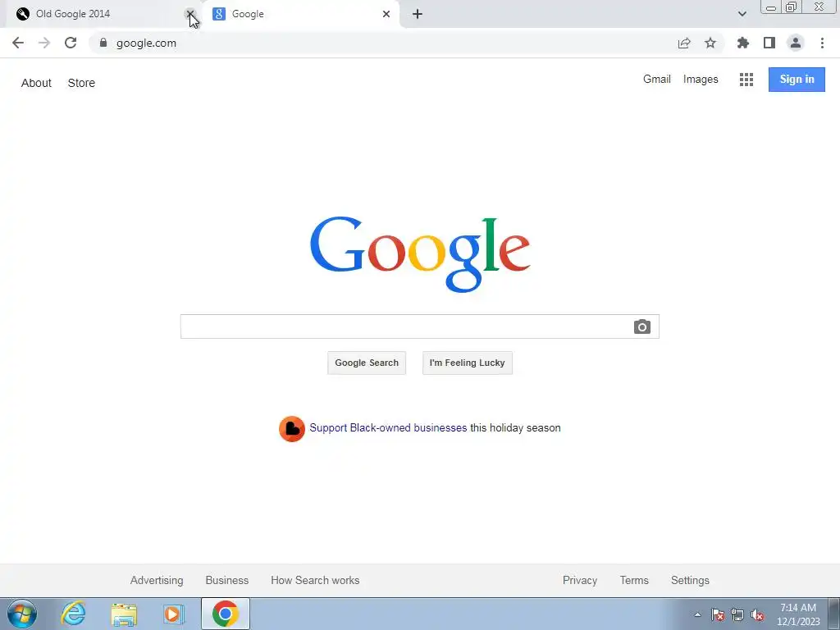Follow the Support Black-owned businesses link
Screen dimensions: 840x630
(x=388, y=428)
